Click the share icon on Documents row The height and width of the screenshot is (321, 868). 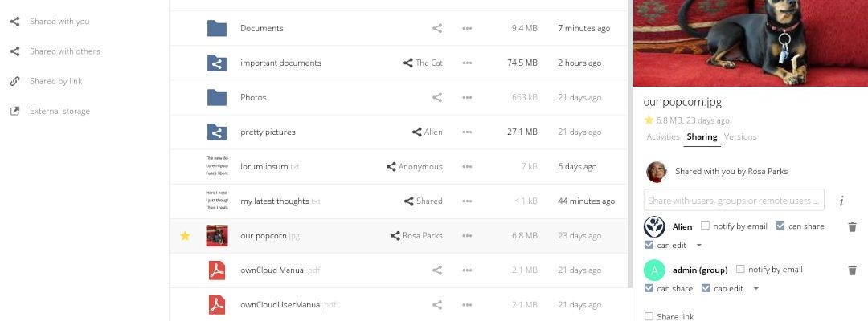tap(437, 28)
